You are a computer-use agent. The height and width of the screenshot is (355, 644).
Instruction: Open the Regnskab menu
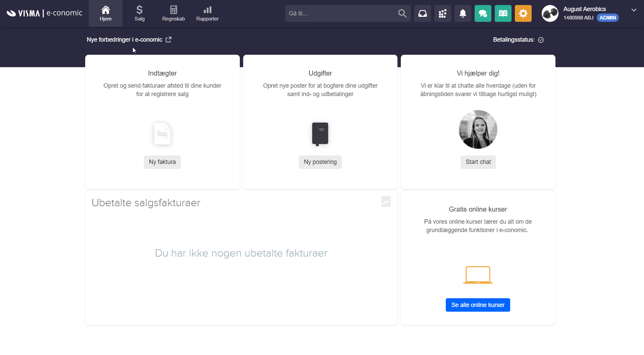[173, 13]
